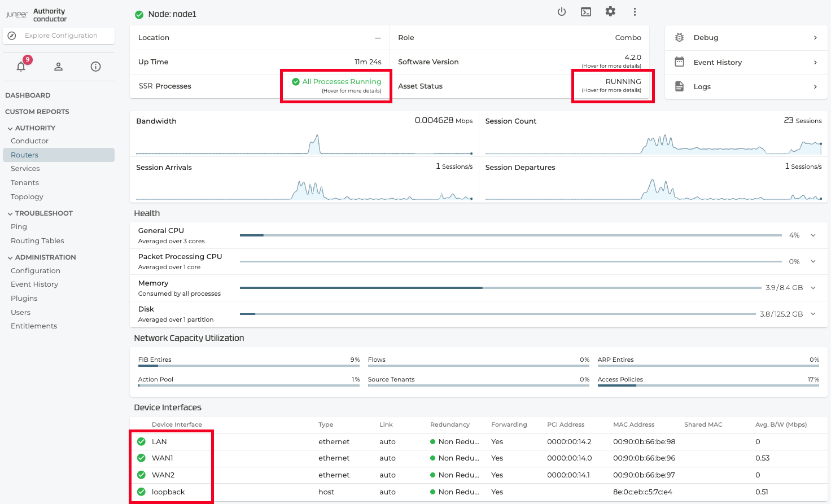Expand the General CPU details chevron

[x=813, y=235]
